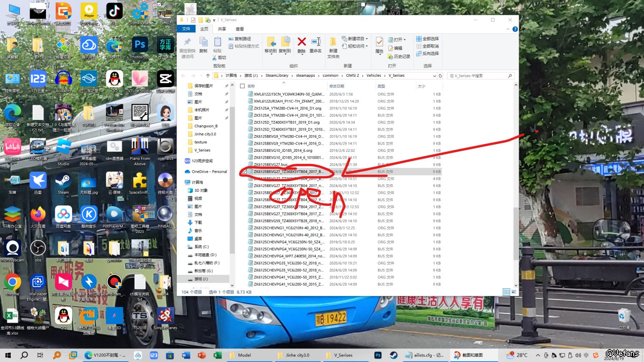The width and height of the screenshot is (644, 362).
Task: Uncheck the selected ZK6125BEVG27 file checkbox
Action: point(245,172)
